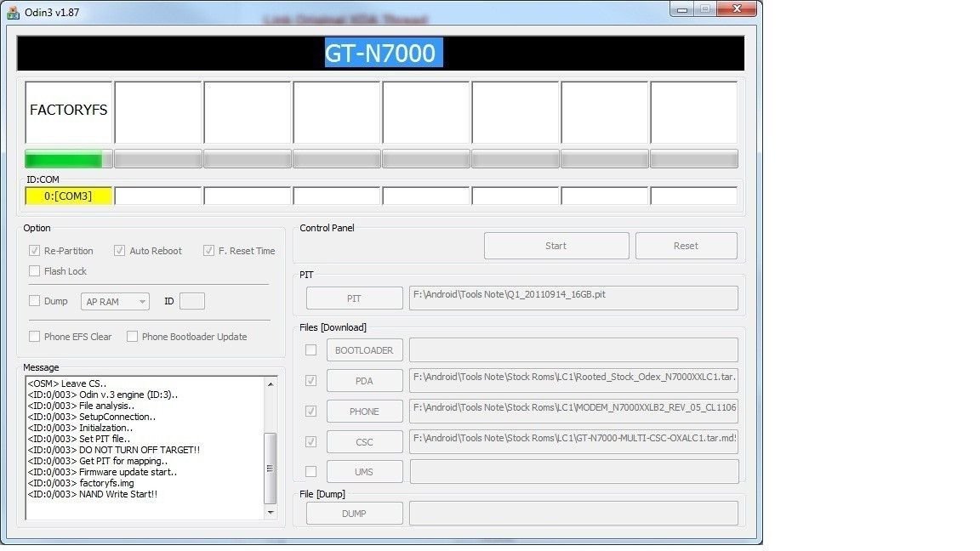Toggle the Auto Reboot checkbox
This screenshot has width=980, height=551.
click(x=119, y=251)
